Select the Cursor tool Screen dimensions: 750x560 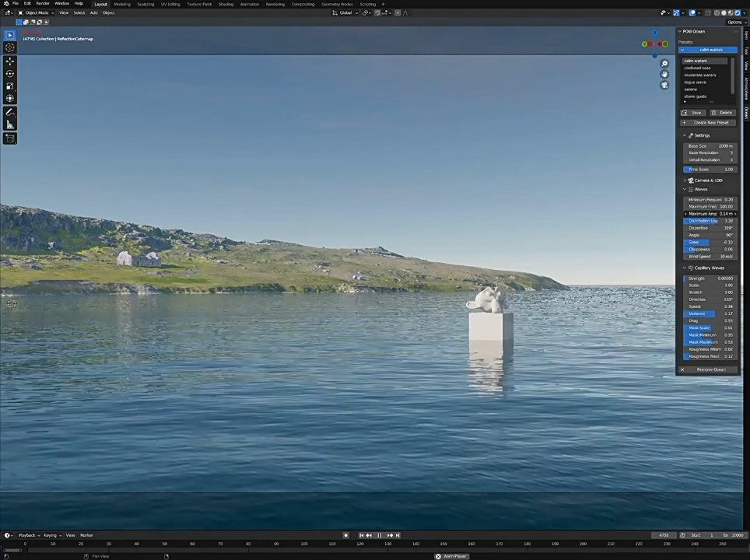click(x=10, y=47)
